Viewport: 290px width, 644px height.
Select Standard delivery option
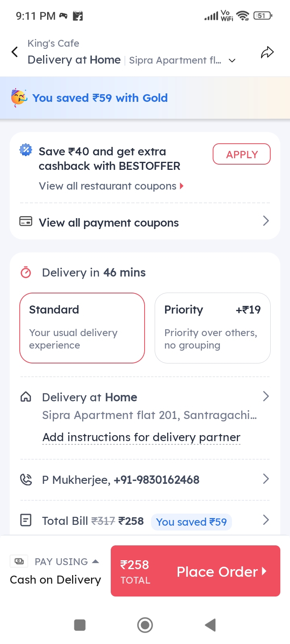click(82, 328)
